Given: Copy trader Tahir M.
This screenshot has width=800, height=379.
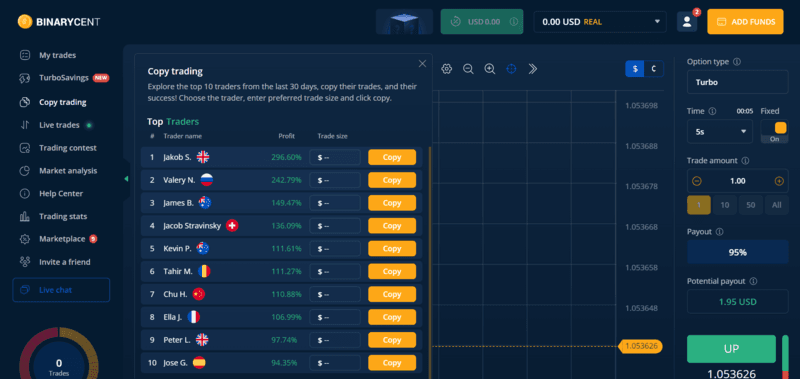Looking at the screenshot, I should tap(392, 271).
